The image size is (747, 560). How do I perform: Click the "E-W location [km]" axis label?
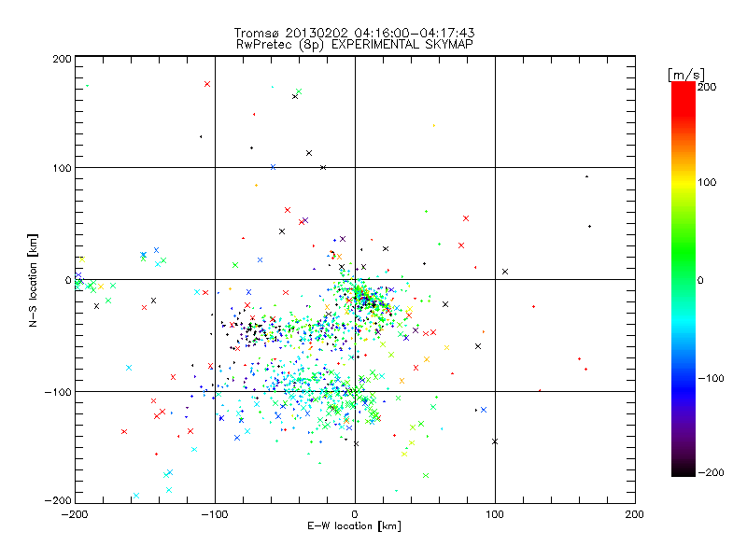click(x=354, y=526)
